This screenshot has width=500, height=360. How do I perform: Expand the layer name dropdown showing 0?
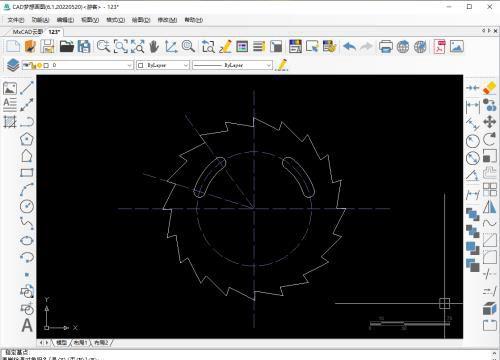tap(78, 65)
